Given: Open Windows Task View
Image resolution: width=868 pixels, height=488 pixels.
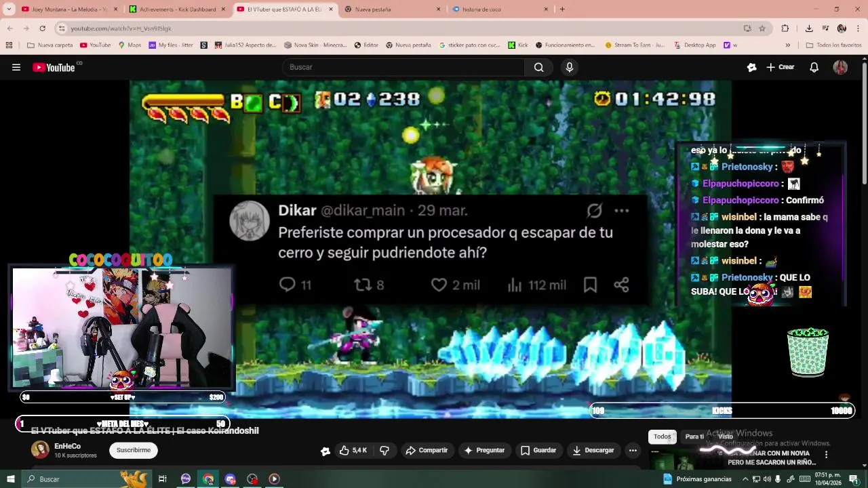Looking at the screenshot, I should 163,479.
